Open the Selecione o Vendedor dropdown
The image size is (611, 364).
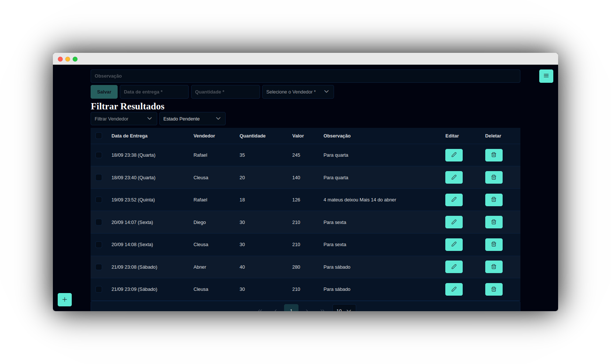[x=298, y=92]
